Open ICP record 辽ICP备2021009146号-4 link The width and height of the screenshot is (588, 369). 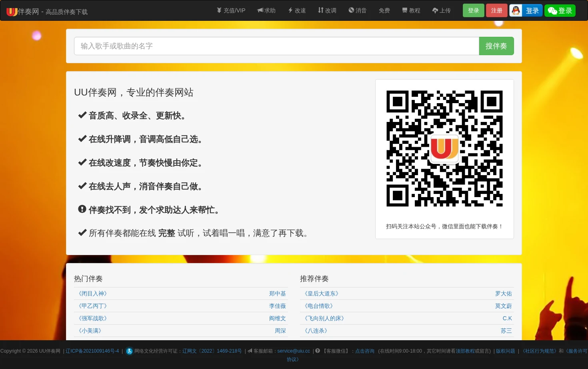coord(92,351)
